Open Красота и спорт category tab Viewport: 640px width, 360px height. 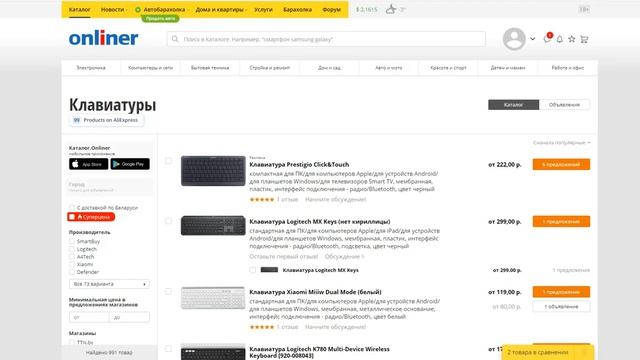448,68
